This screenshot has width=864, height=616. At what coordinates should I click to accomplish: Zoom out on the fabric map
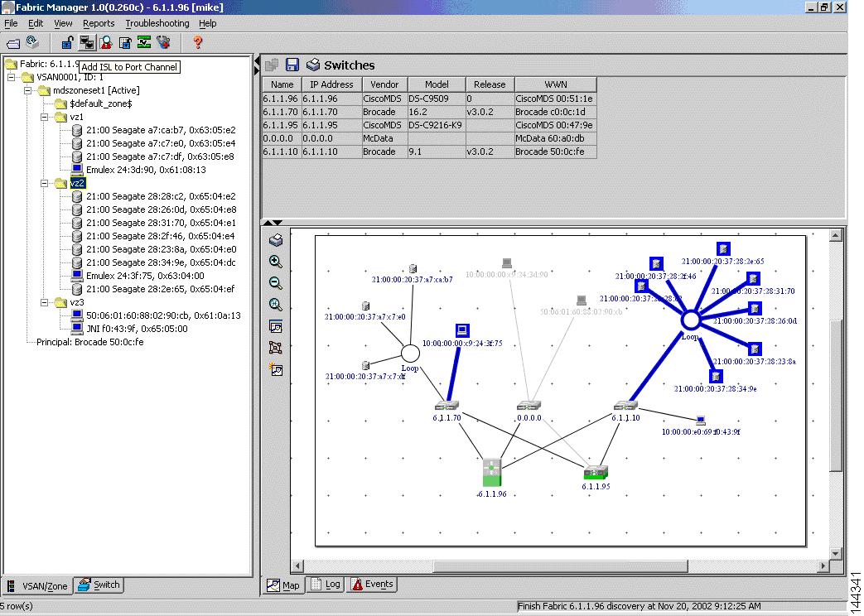(x=276, y=283)
